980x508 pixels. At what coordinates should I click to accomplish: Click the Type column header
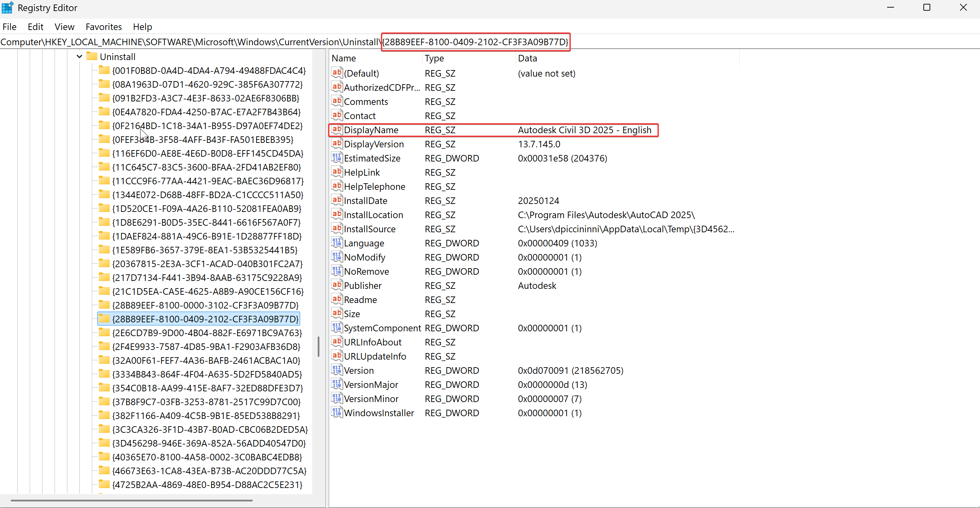468,58
